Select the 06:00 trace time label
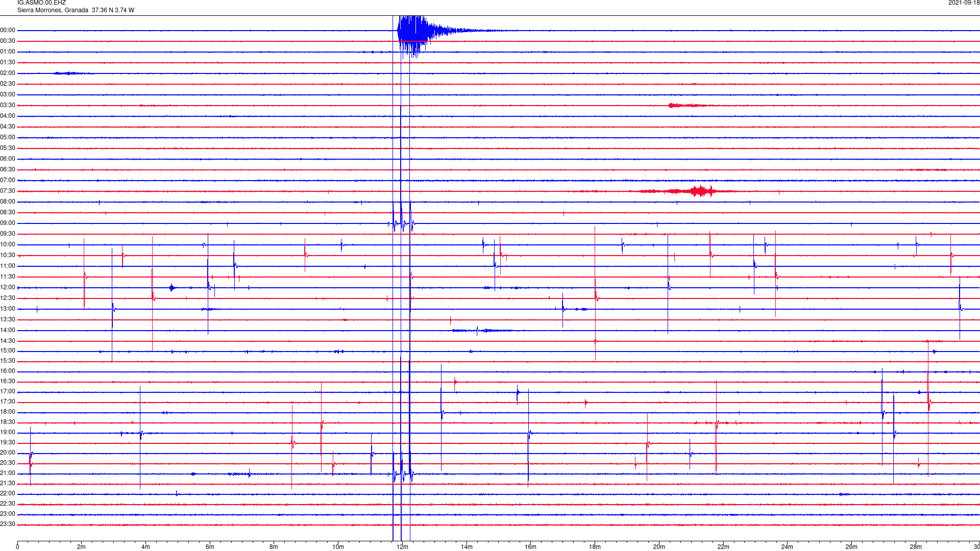The height and width of the screenshot is (551, 980). coord(8,159)
